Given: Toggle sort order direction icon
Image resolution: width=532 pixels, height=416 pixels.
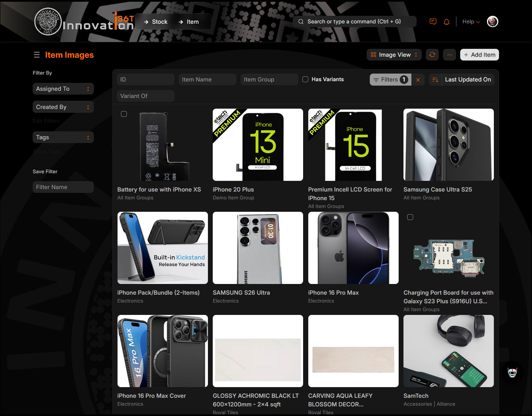Looking at the screenshot, I should pos(435,80).
